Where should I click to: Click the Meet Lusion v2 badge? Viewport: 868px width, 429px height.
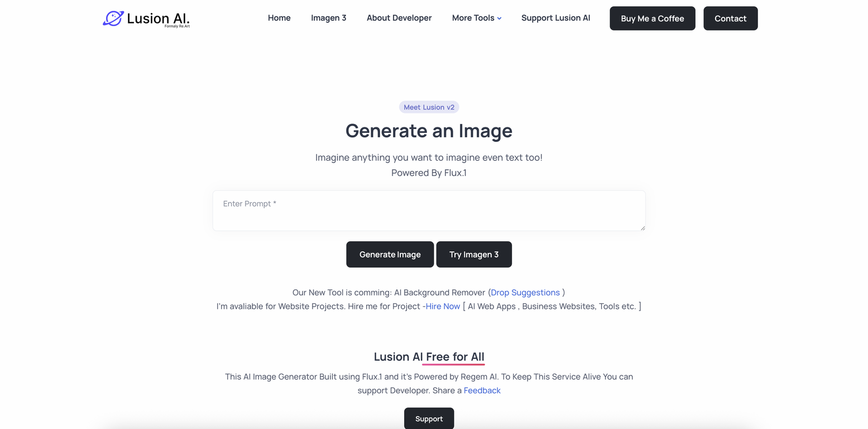click(429, 107)
